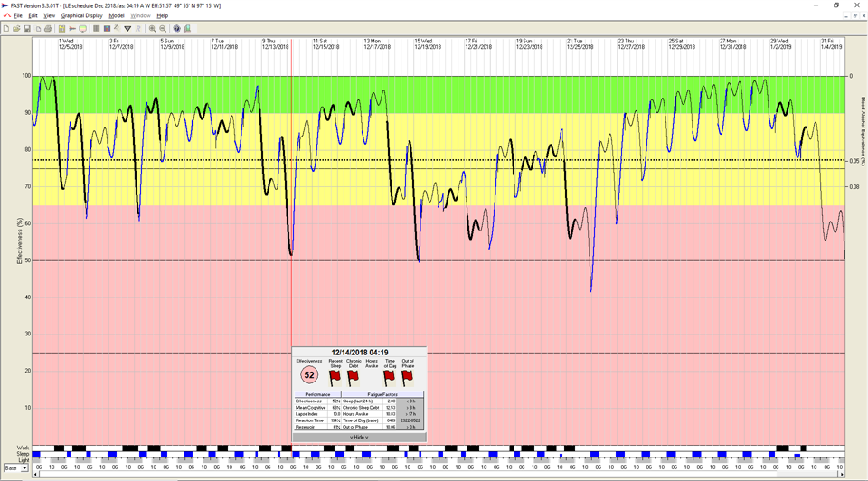868x481 pixels.
Task: Expand the Graphical Display menu
Action: click(x=81, y=15)
